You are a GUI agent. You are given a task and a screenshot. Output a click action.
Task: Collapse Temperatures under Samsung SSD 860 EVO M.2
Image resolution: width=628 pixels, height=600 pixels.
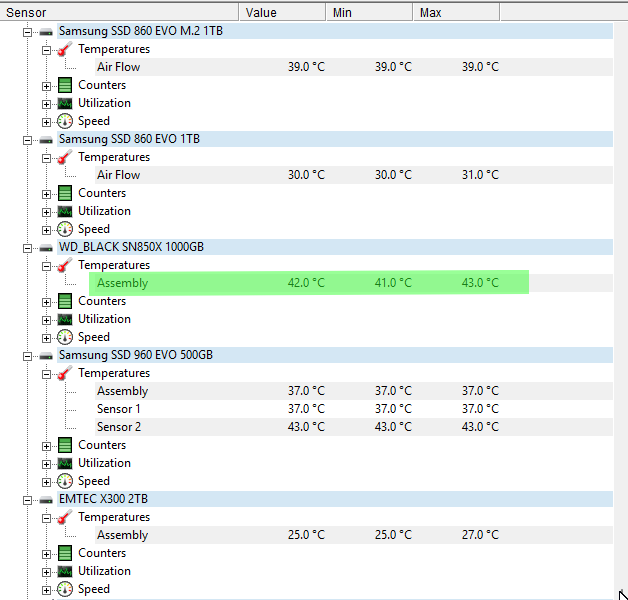[x=46, y=50]
